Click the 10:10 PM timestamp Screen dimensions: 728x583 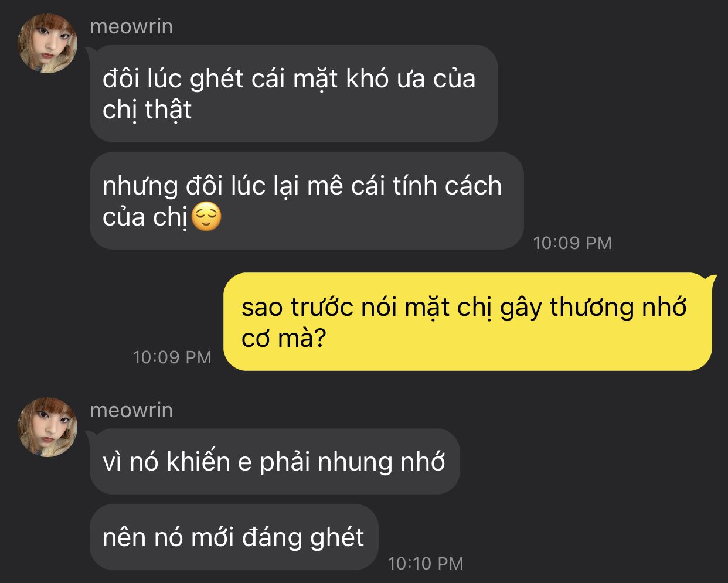(x=426, y=564)
